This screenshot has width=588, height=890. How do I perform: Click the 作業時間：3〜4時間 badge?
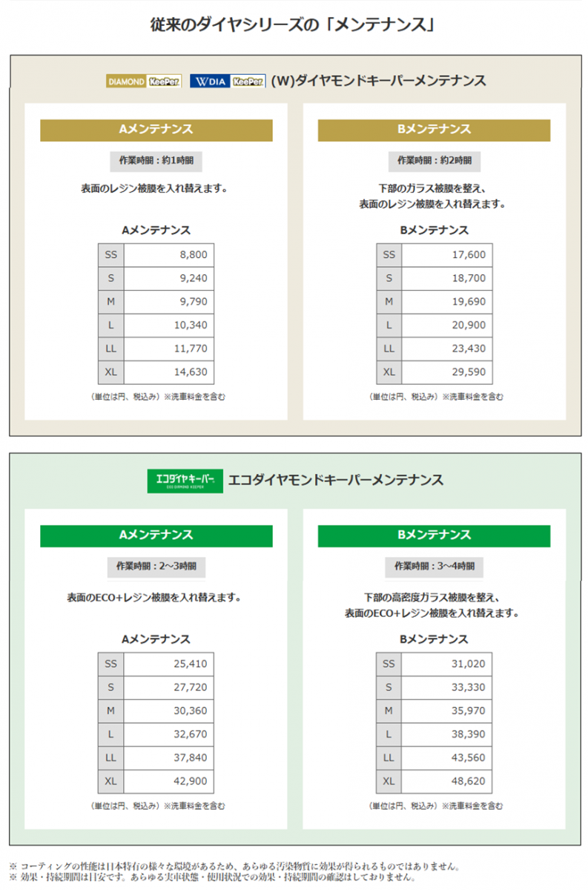click(435, 567)
